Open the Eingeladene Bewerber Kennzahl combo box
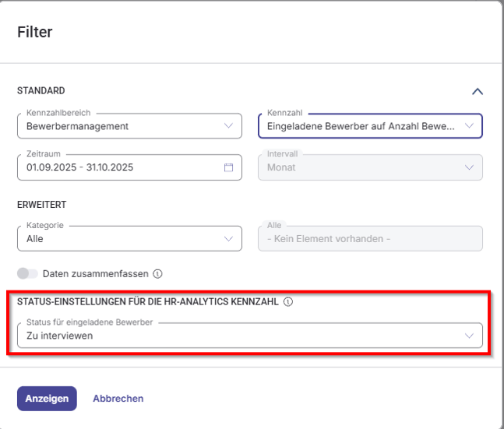 (360, 125)
